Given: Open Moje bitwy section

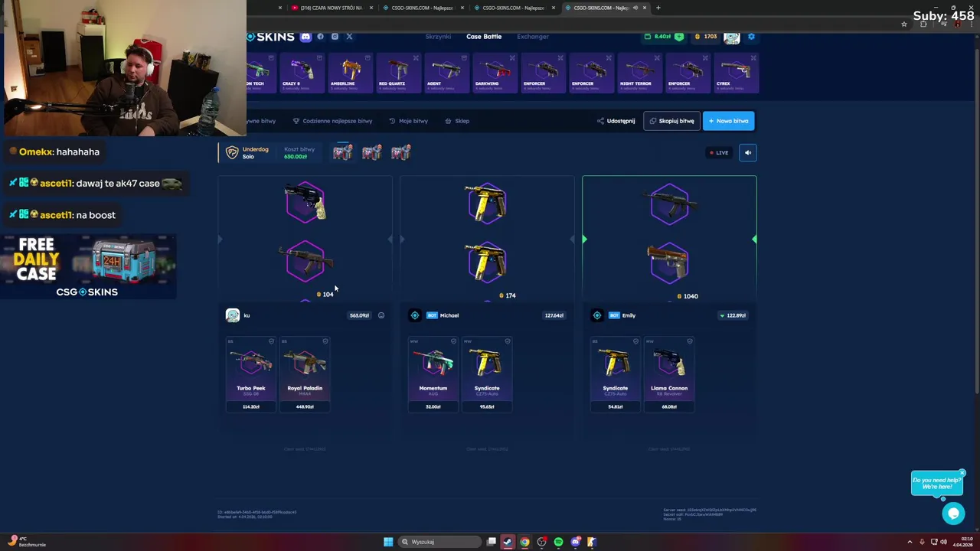Looking at the screenshot, I should [x=408, y=121].
